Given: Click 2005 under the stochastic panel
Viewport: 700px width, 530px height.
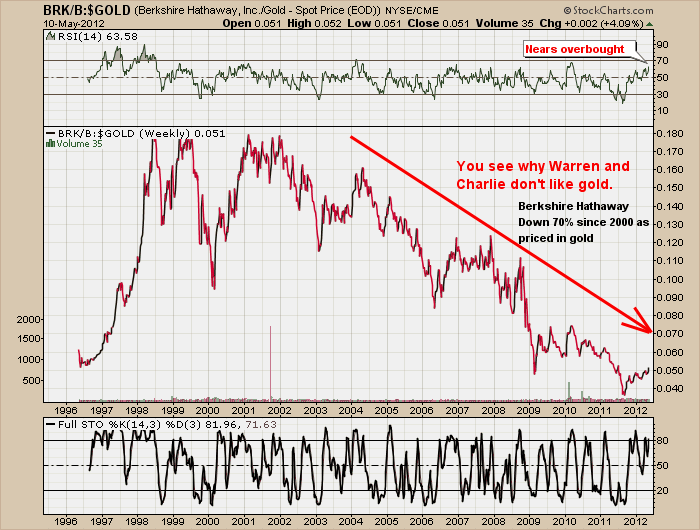Looking at the screenshot, I should pyautogui.click(x=386, y=521).
